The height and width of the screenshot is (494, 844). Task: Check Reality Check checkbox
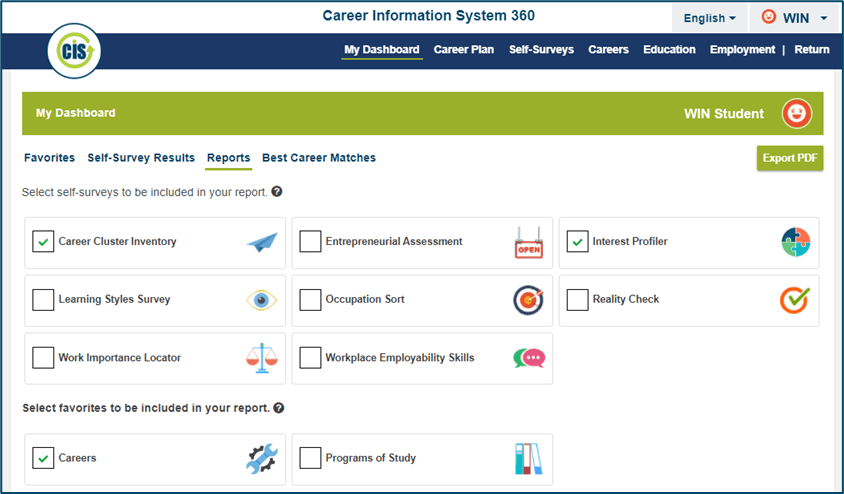pos(578,300)
